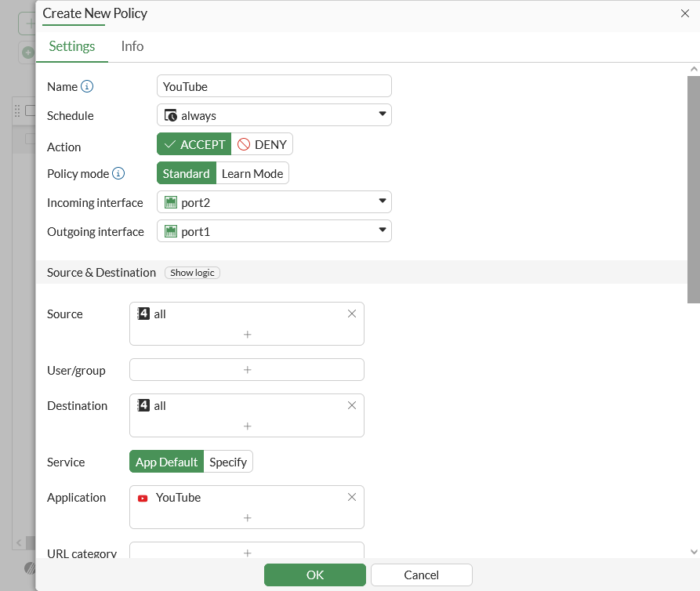Image resolution: width=700 pixels, height=591 pixels.
Task: Select the Settings tab
Action: click(71, 46)
